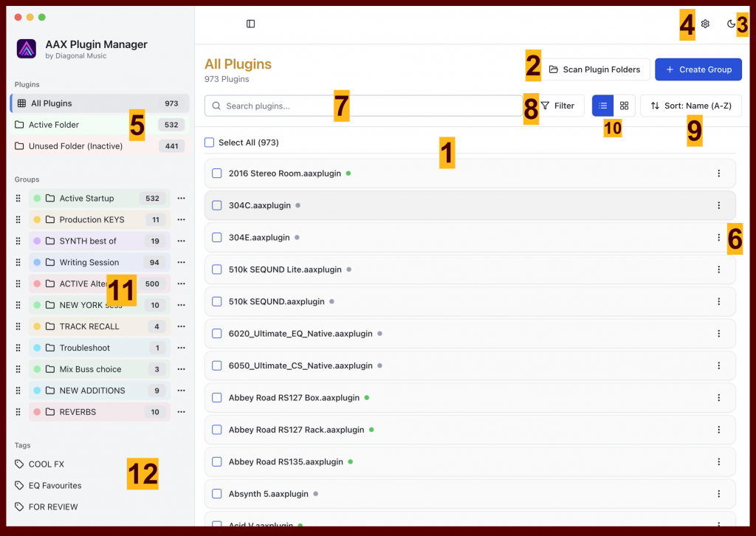The width and height of the screenshot is (756, 536).
Task: Open settings via the gear icon
Action: point(705,24)
